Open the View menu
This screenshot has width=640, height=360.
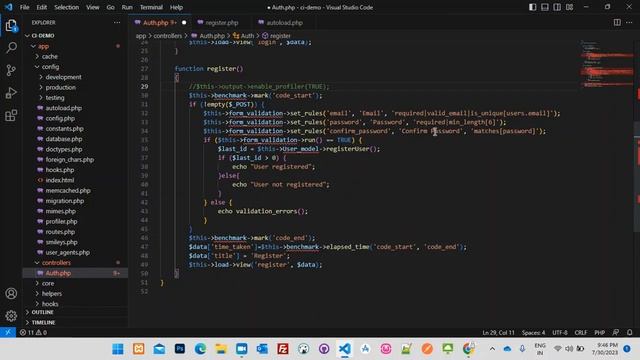pyautogui.click(x=93, y=7)
